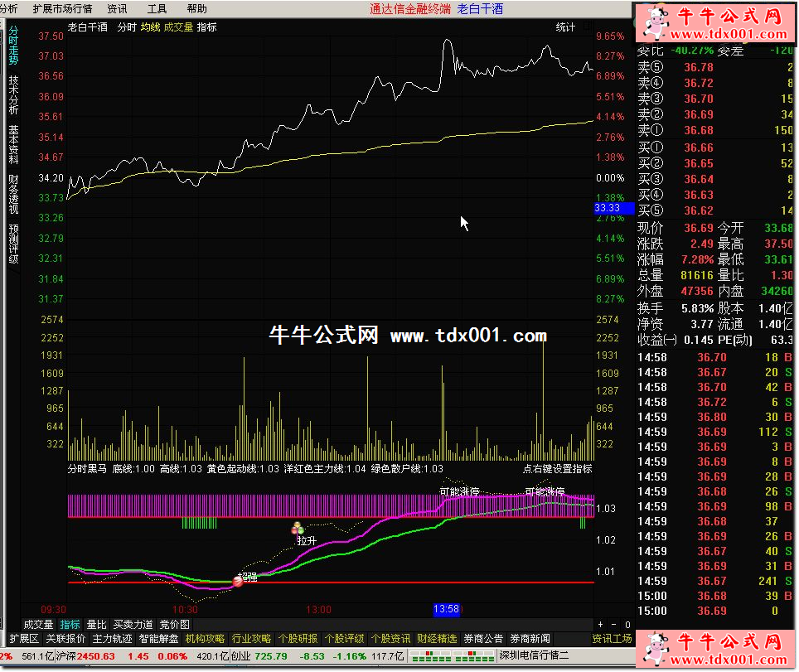Open the 智能解盘 tab

[x=158, y=638]
